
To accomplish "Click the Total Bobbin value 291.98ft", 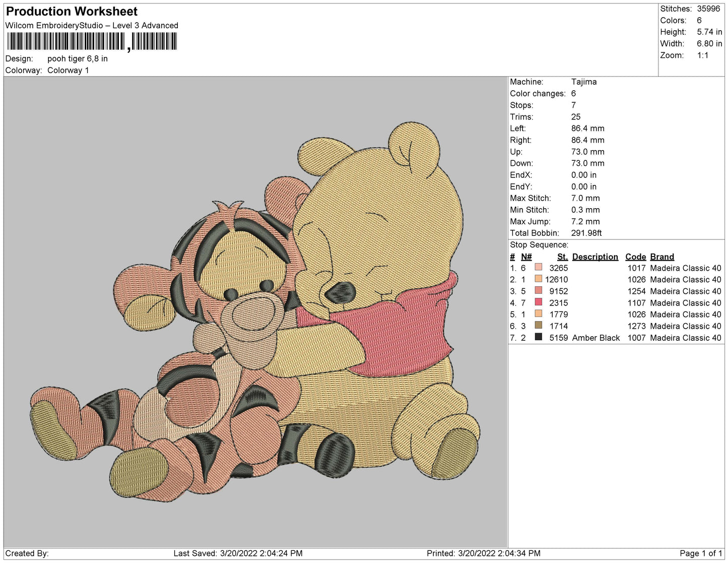I will tap(586, 233).
